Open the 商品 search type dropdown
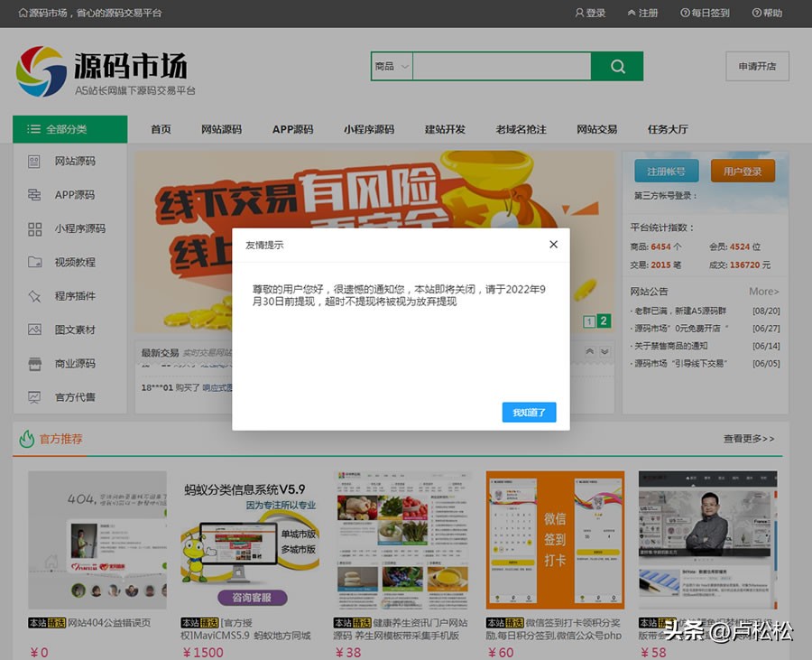 pos(391,66)
